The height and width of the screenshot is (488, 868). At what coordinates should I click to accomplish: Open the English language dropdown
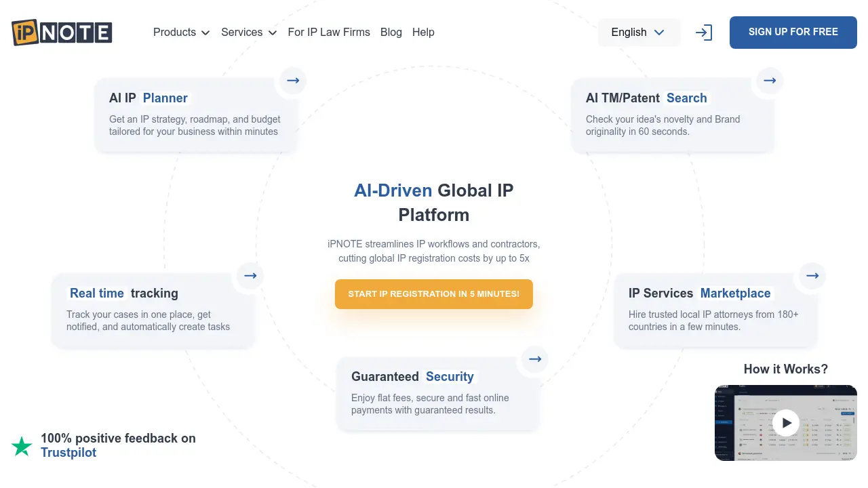639,33
